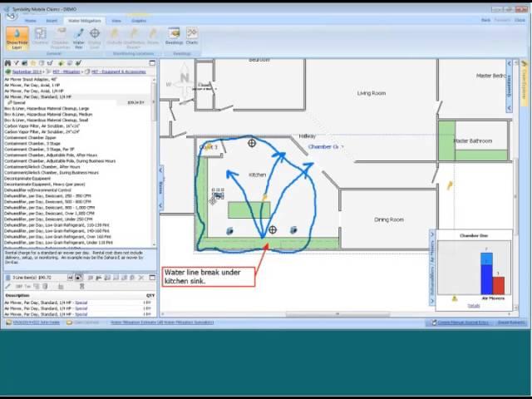Click the right air mover icon in Kitchen

point(293,230)
